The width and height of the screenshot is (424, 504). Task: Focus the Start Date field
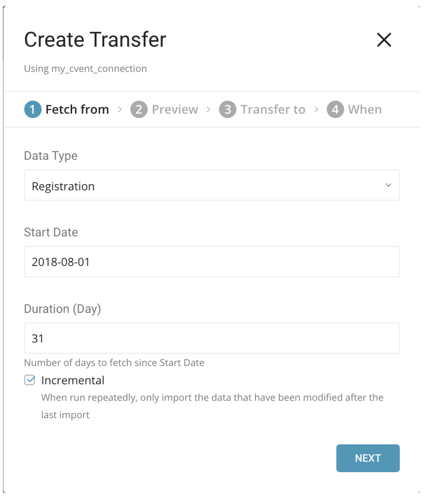(212, 262)
